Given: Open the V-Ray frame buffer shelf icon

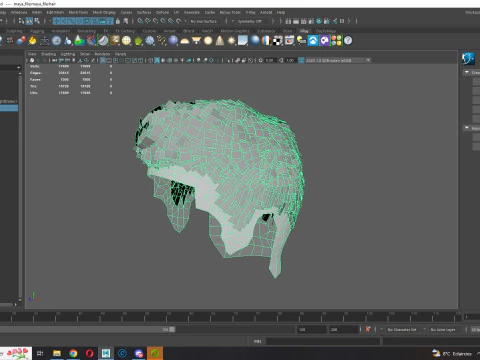Looking at the screenshot, I should pos(289,41).
